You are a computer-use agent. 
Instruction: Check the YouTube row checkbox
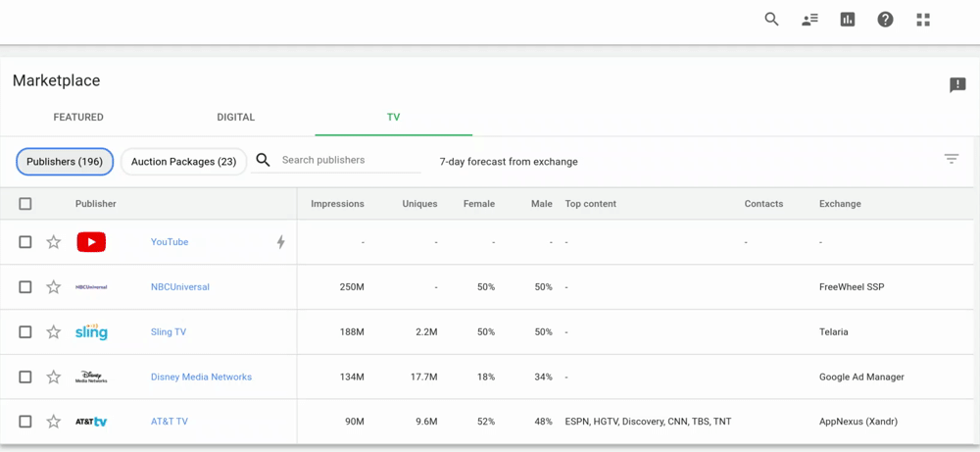(x=25, y=242)
